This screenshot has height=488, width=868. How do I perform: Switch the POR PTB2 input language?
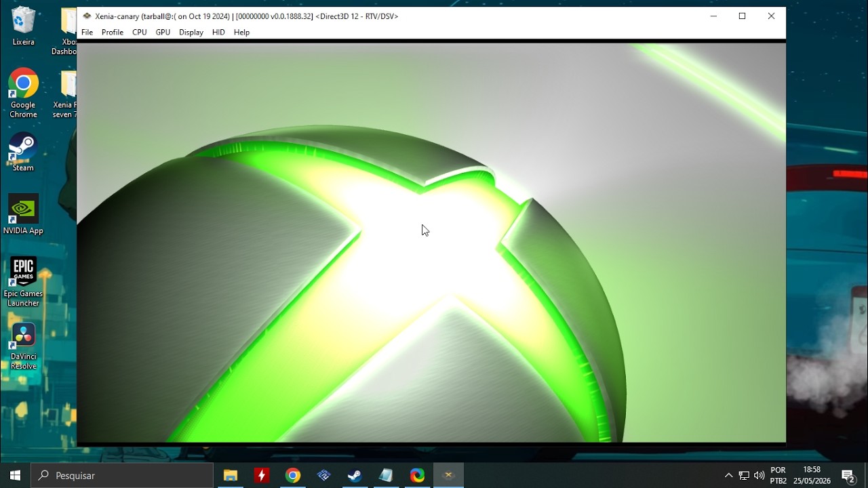tap(778, 475)
